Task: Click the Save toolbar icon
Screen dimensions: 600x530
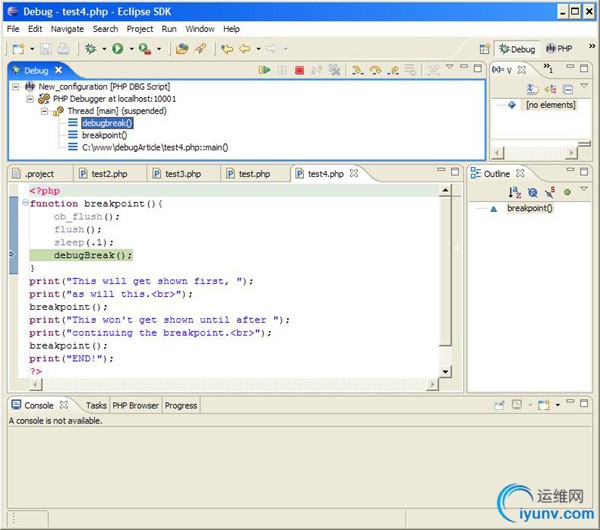Action: coord(46,49)
